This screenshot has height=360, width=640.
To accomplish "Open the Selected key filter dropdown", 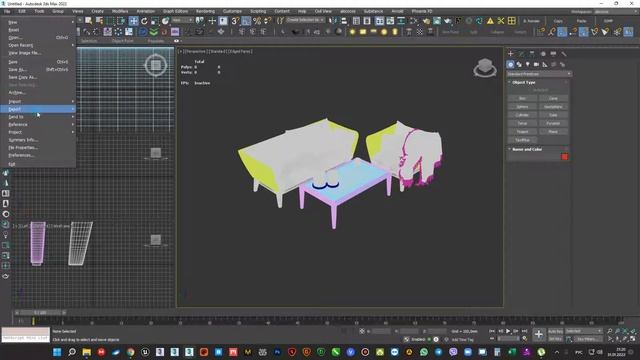I will [x=584, y=331].
